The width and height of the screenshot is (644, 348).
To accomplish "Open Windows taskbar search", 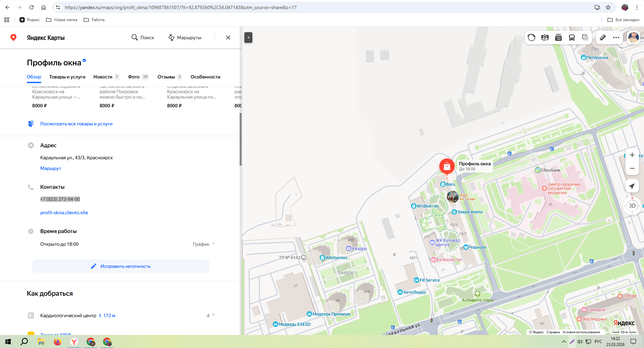I will (x=24, y=342).
